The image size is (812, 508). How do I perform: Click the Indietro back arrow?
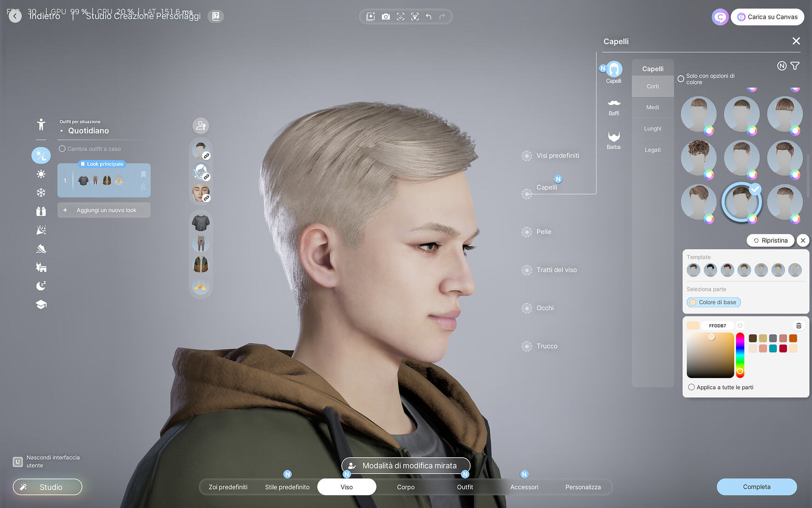tap(15, 16)
